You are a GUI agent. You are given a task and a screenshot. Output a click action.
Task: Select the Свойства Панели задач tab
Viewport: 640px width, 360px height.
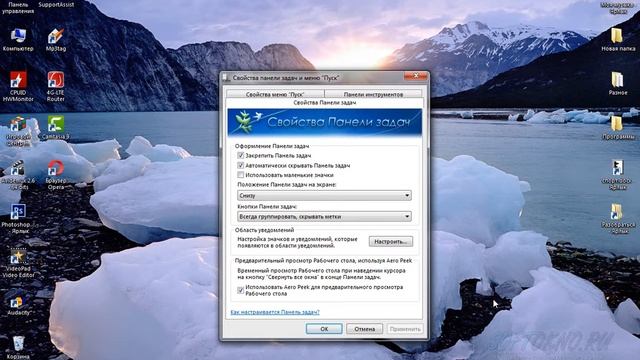pyautogui.click(x=325, y=103)
